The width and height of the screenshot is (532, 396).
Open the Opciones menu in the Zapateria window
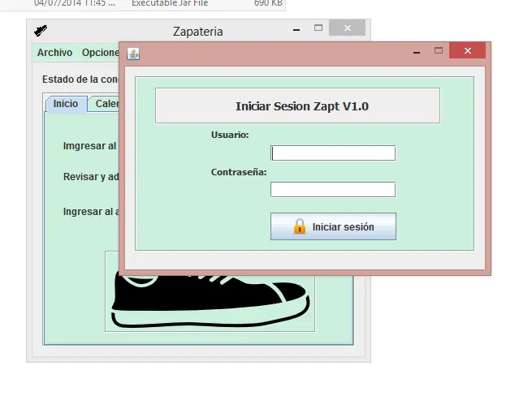101,53
